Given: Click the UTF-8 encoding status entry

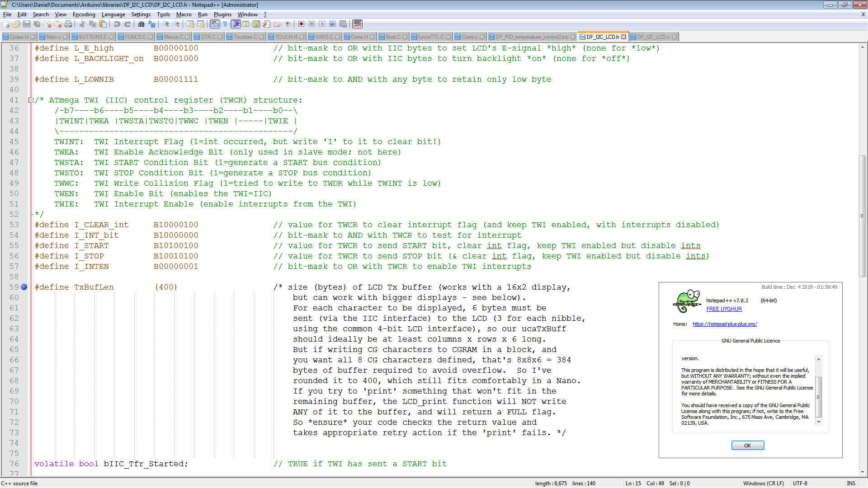Looking at the screenshot, I should pos(800,483).
